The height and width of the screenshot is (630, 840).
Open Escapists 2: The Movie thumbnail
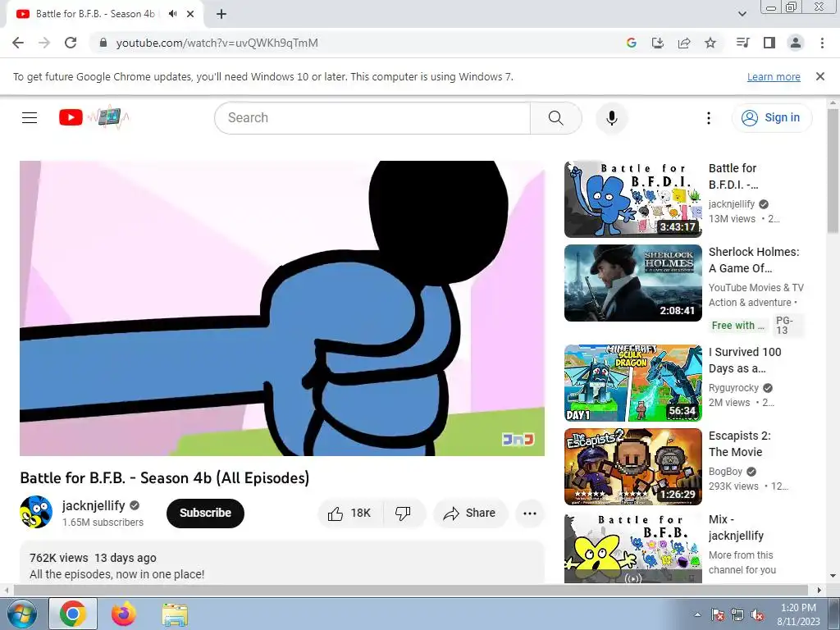(633, 467)
